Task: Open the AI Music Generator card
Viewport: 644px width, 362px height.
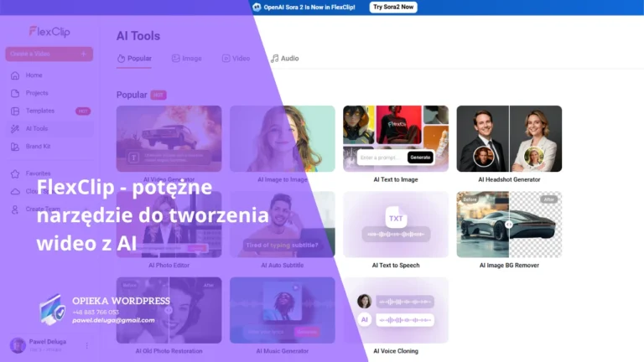Action: point(282,310)
